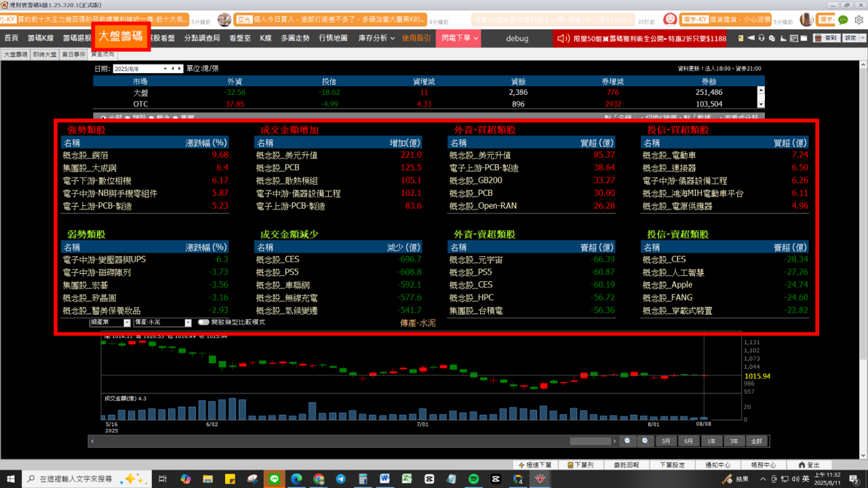Screen dimensions: 868x488
Task: Click the 登出 logout button
Action: (810, 465)
